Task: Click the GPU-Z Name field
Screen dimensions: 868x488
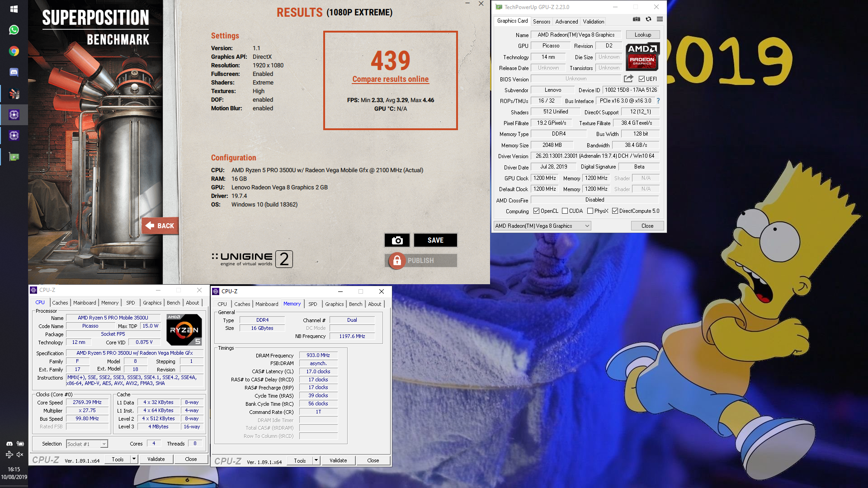Action: [x=576, y=35]
